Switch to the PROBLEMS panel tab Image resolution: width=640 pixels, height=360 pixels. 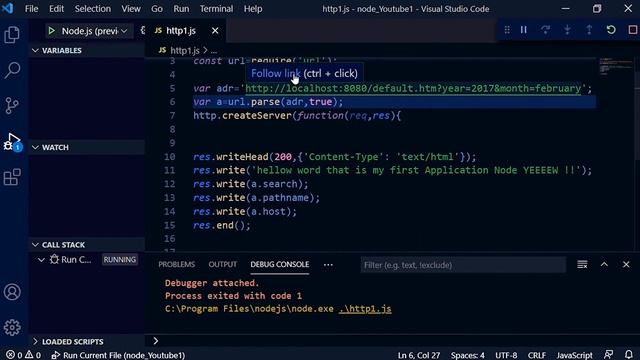176,264
